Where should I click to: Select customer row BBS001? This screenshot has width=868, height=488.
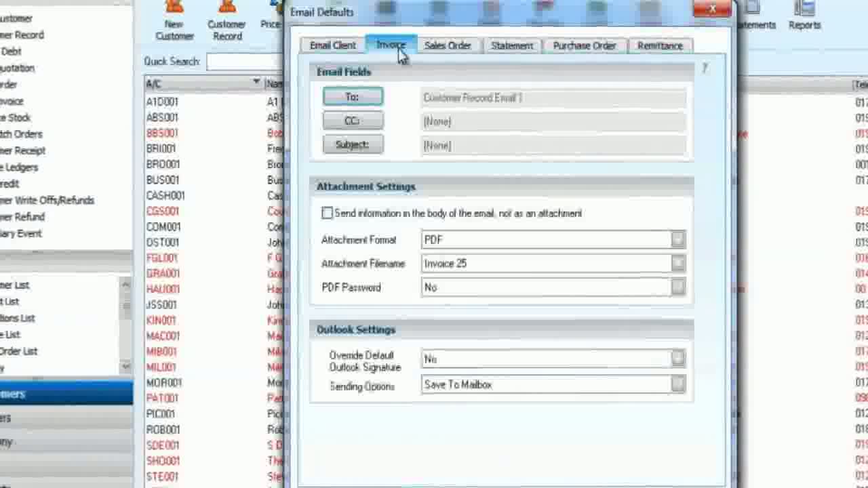click(162, 133)
